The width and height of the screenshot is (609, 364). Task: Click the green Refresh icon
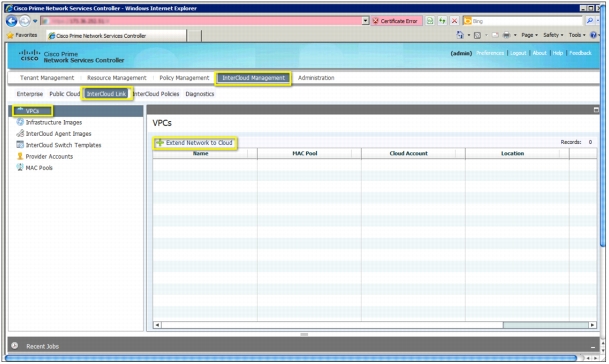coord(442,21)
